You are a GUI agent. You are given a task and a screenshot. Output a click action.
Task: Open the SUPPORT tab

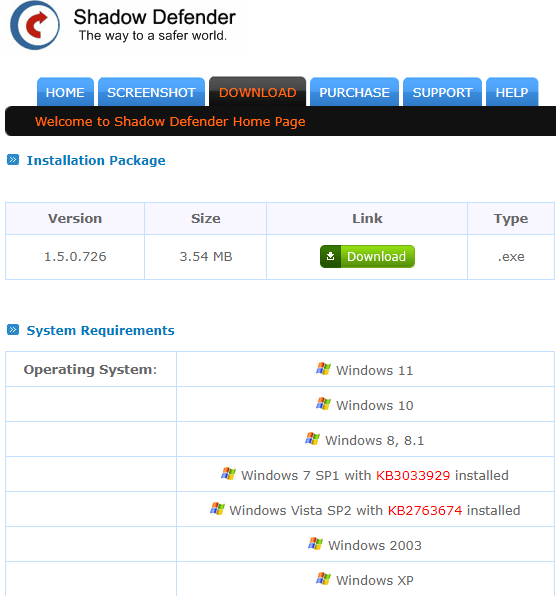point(442,92)
